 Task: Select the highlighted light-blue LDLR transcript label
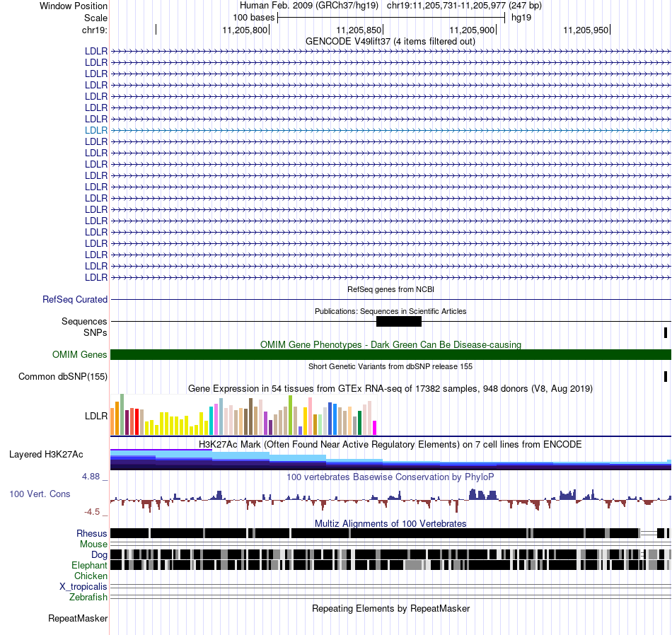tap(96, 130)
